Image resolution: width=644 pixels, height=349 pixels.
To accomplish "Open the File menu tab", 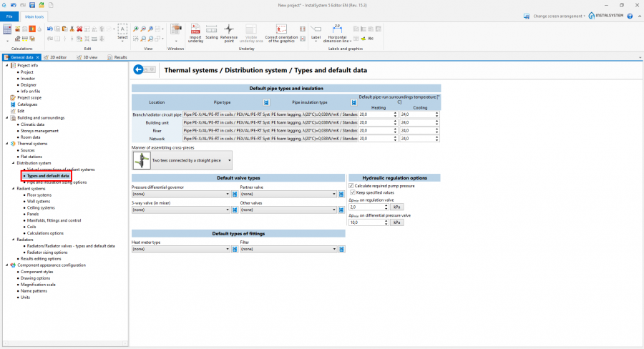I will click(10, 16).
